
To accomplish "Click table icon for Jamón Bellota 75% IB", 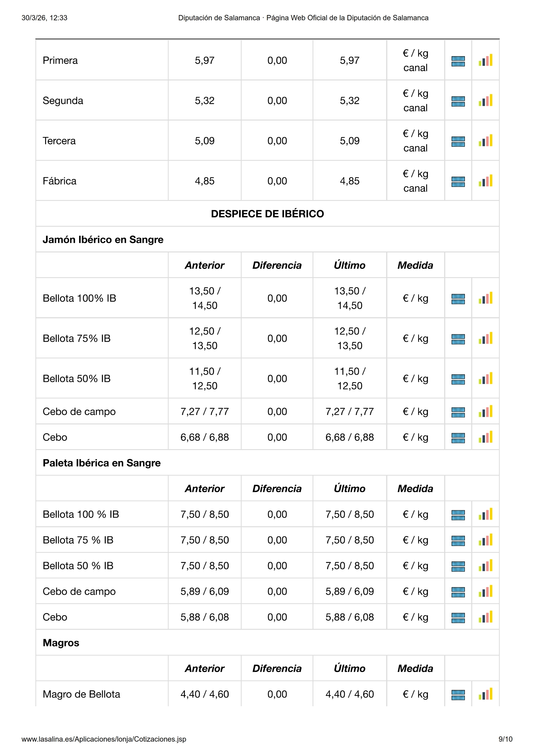I will click(x=458, y=339).
